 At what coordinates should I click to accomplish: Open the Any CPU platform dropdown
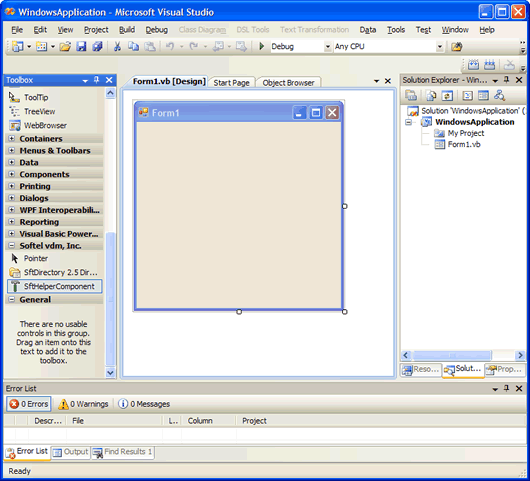(x=439, y=47)
